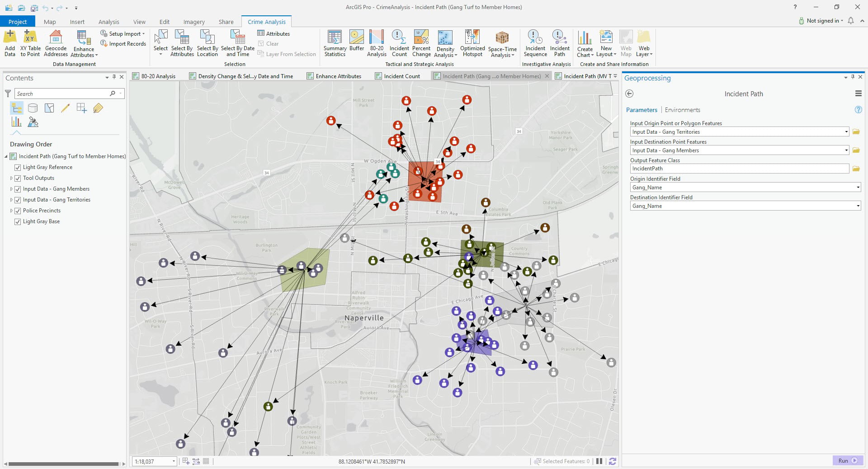
Task: Click the Output Feature Class field
Action: click(x=739, y=169)
